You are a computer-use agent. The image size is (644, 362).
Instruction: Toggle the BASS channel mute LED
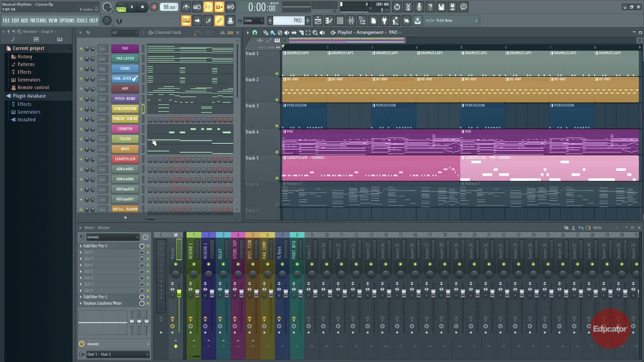(81, 149)
